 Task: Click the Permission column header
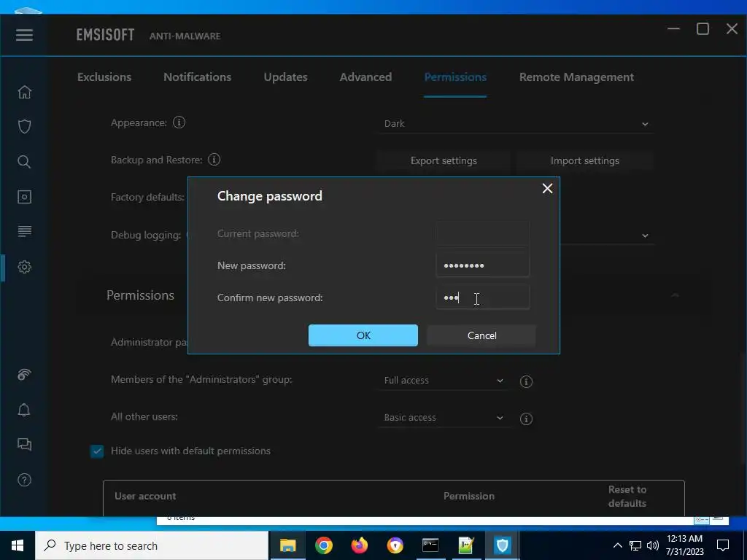click(469, 496)
